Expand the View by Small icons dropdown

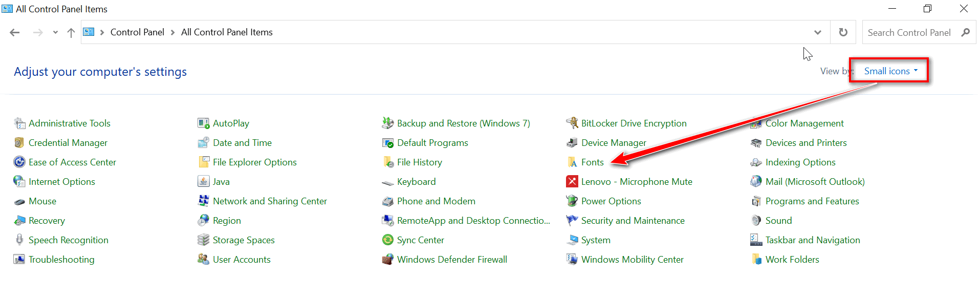(891, 71)
